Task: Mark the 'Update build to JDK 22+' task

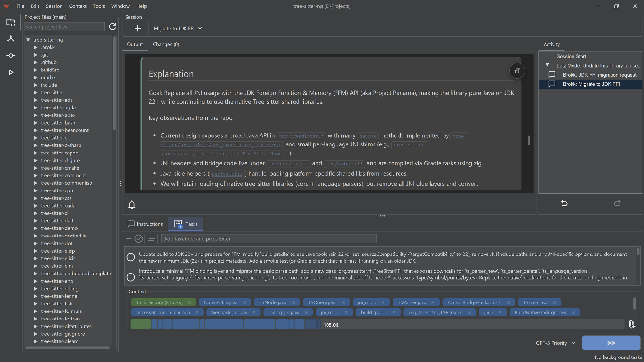Action: coord(131,257)
